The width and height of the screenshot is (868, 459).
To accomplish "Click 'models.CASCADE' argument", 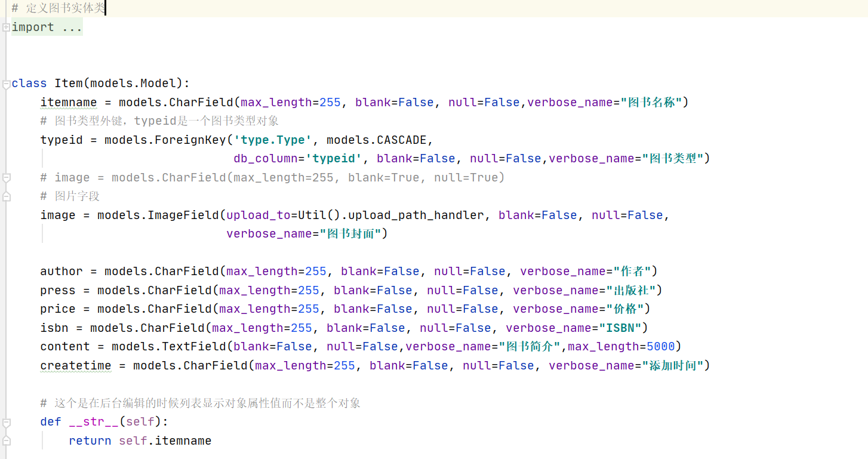I will tap(377, 140).
